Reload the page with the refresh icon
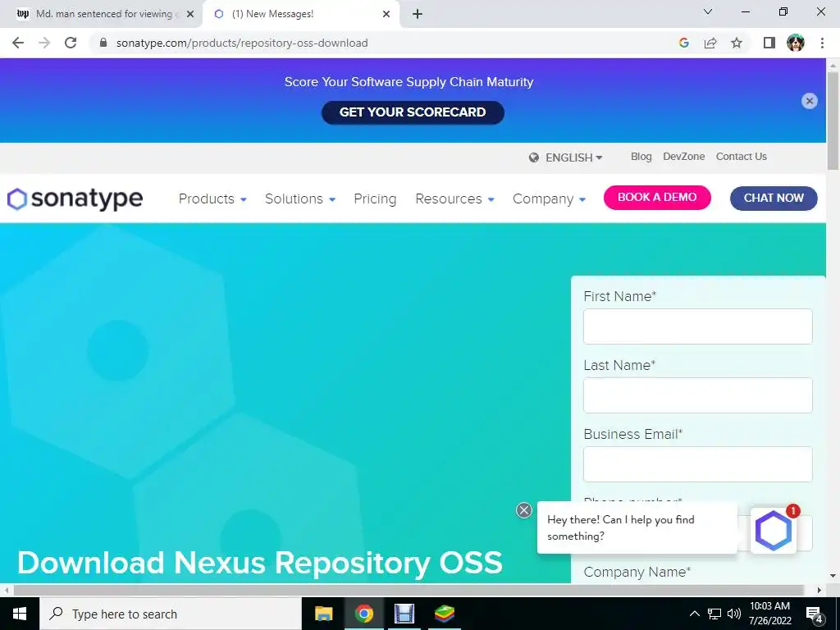The image size is (840, 630). tap(71, 43)
